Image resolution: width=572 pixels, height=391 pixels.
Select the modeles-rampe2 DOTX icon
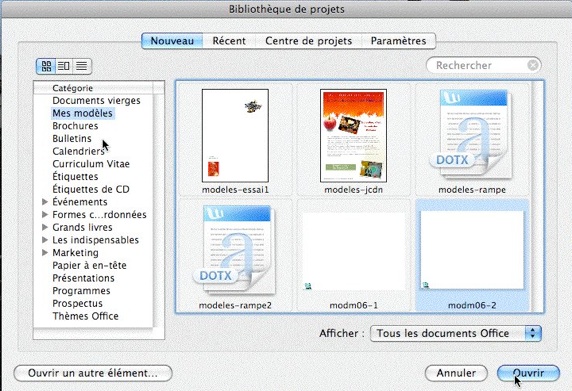click(235, 250)
